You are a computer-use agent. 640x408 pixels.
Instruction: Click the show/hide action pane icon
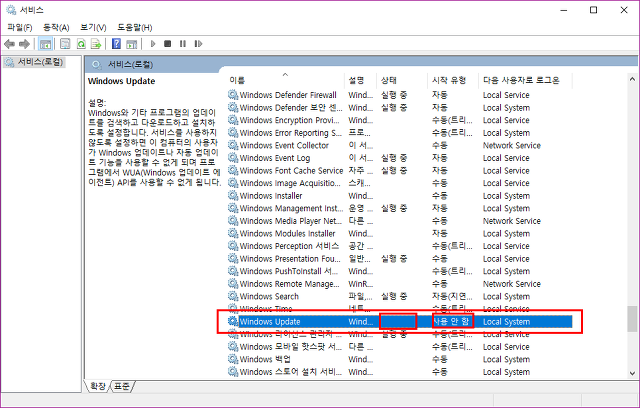[x=131, y=44]
